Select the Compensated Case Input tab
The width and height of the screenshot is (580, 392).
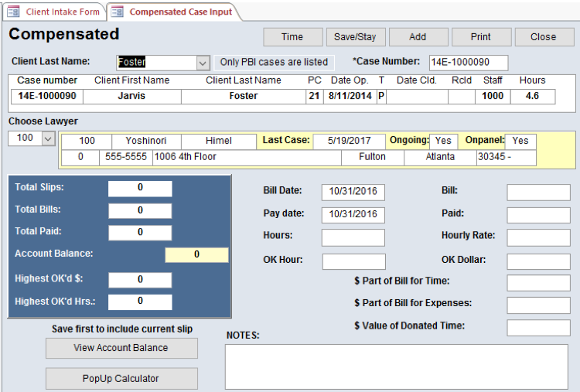[x=179, y=12]
